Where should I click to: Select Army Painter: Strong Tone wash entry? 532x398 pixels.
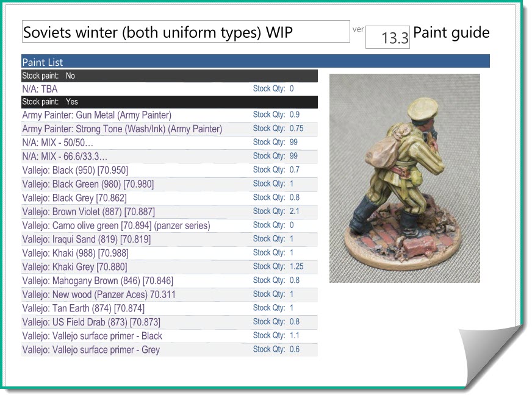click(x=122, y=129)
